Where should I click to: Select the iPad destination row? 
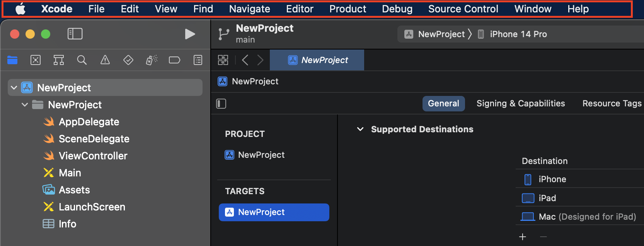[x=580, y=198]
